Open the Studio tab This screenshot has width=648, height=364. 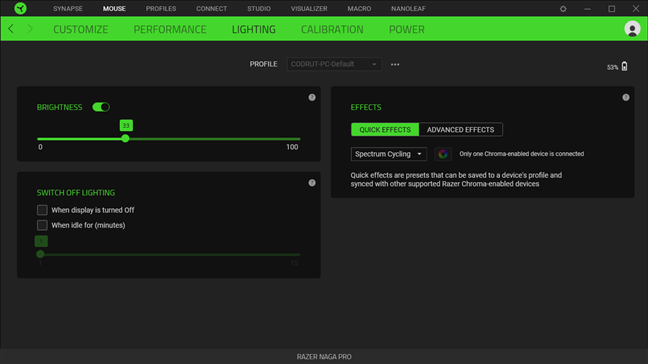point(259,9)
